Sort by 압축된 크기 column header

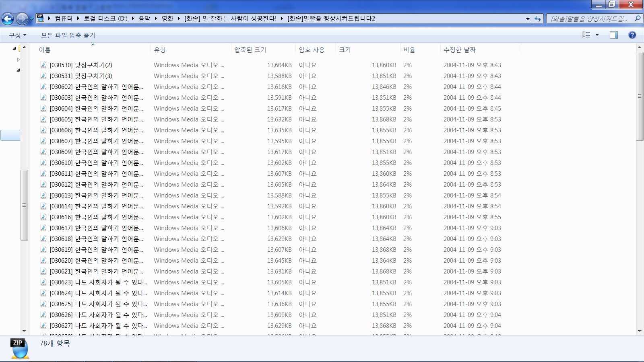(x=250, y=50)
